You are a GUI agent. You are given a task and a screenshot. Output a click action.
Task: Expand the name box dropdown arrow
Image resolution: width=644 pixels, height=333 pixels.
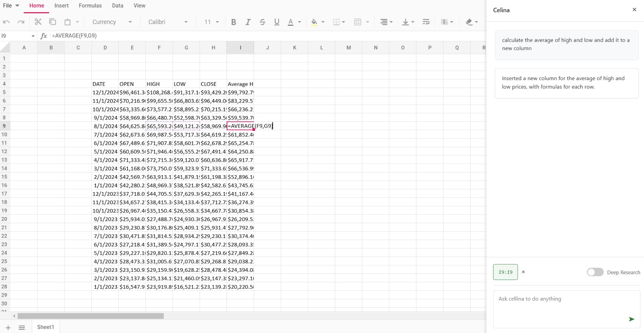click(33, 36)
